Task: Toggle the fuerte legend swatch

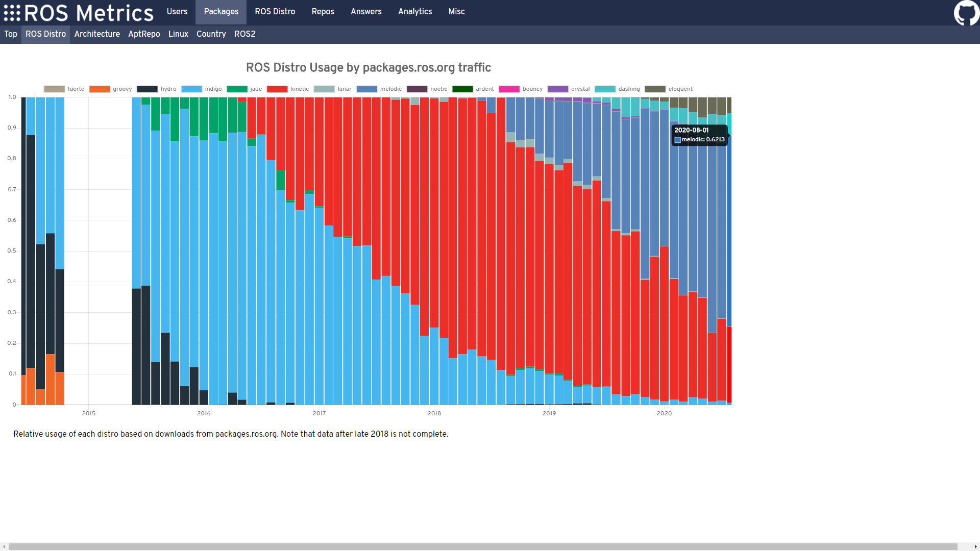Action: pyautogui.click(x=55, y=89)
